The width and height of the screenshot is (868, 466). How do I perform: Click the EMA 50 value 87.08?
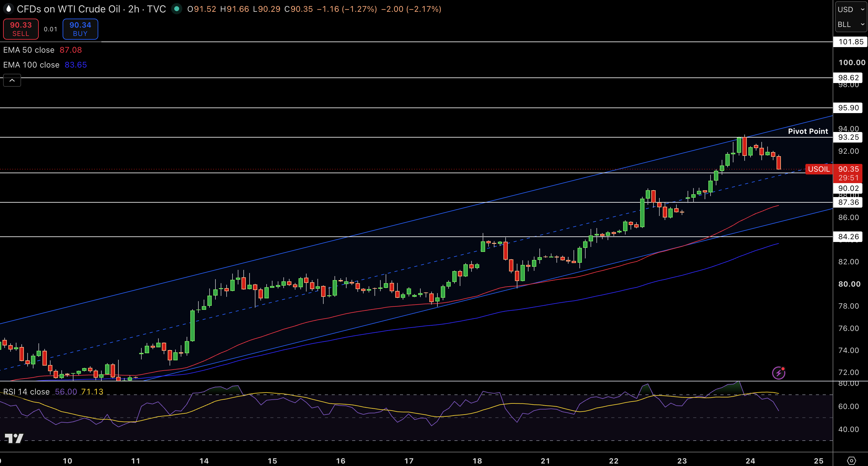point(71,50)
